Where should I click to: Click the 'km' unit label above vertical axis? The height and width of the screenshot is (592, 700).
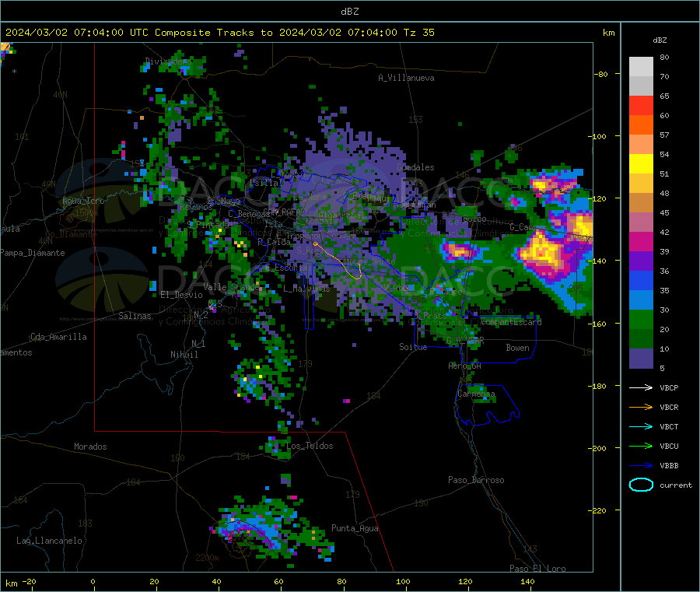pos(608,33)
